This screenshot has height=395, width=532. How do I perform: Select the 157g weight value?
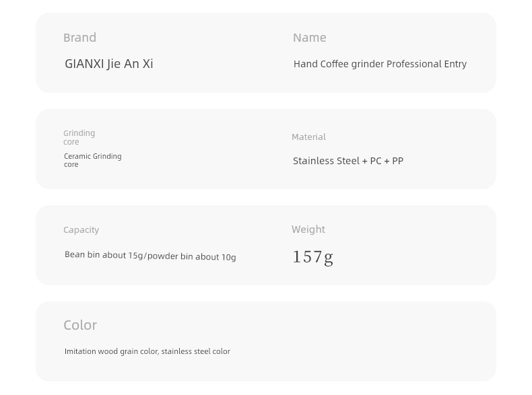pos(313,257)
